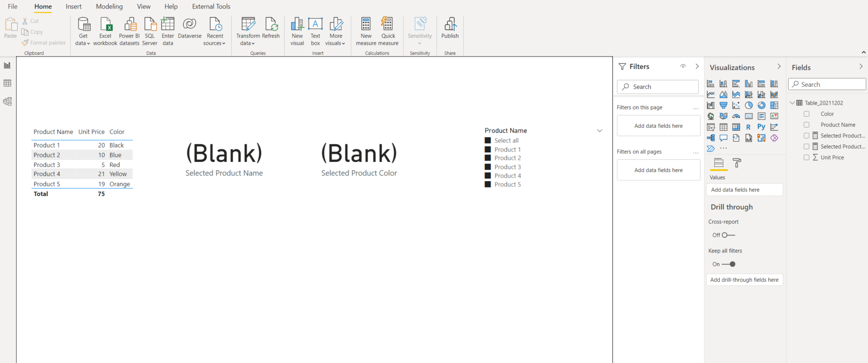Image resolution: width=868 pixels, height=363 pixels.
Task: Turn off Keep all filters switch
Action: click(x=728, y=264)
